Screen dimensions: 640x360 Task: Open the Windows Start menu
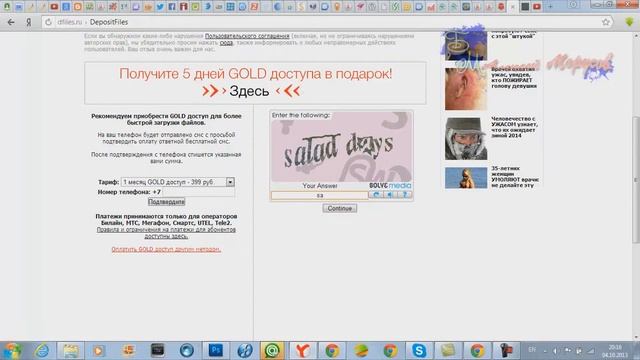12,351
